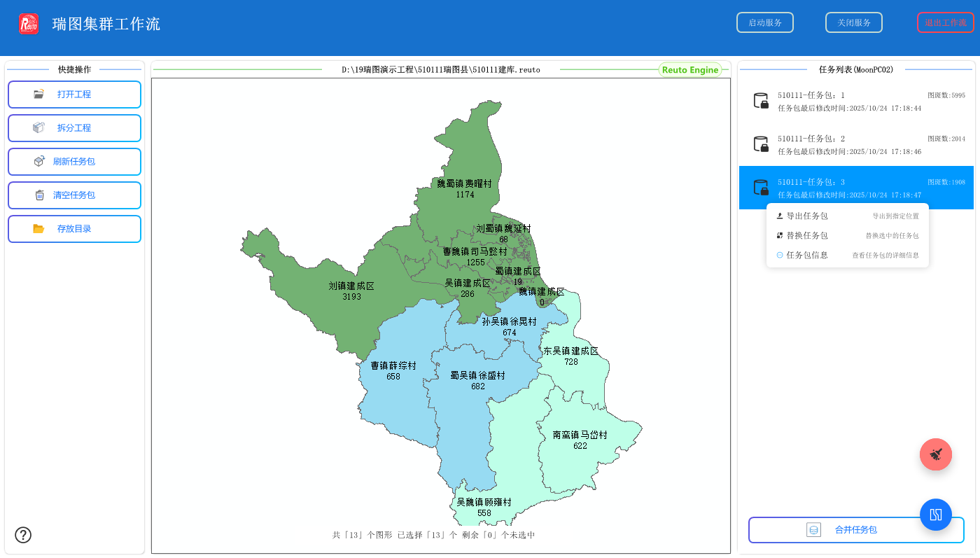Click the red broom clean floating button

click(935, 454)
